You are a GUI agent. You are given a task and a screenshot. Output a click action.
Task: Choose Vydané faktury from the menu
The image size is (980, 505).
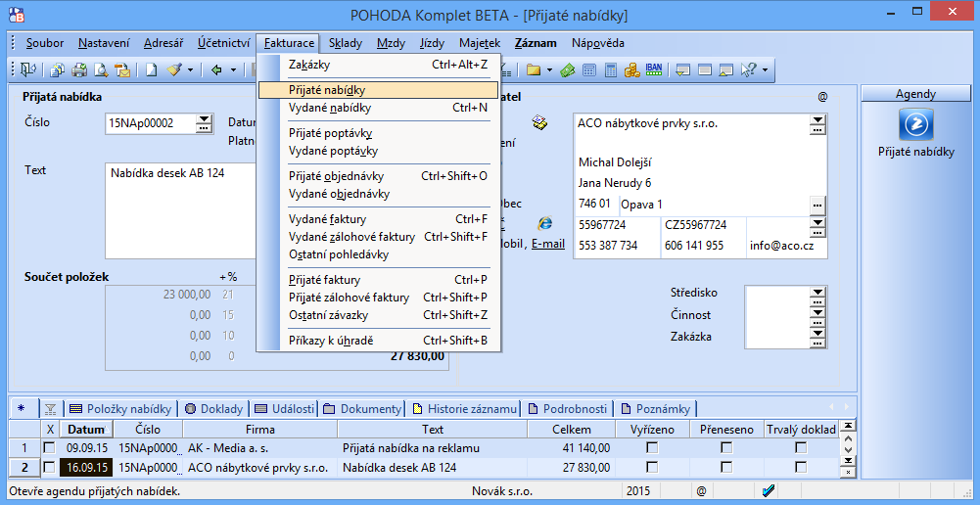378,219
